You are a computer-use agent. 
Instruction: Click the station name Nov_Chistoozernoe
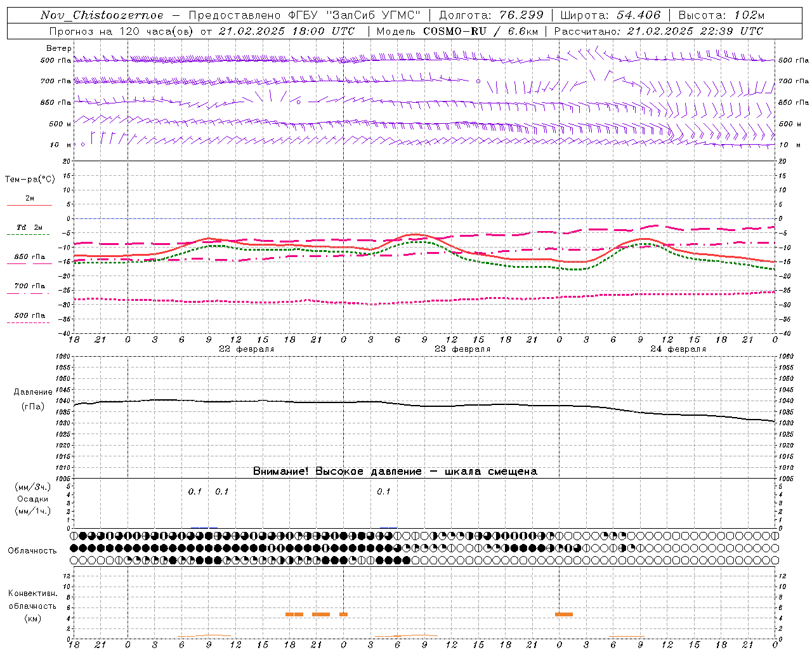pyautogui.click(x=102, y=15)
